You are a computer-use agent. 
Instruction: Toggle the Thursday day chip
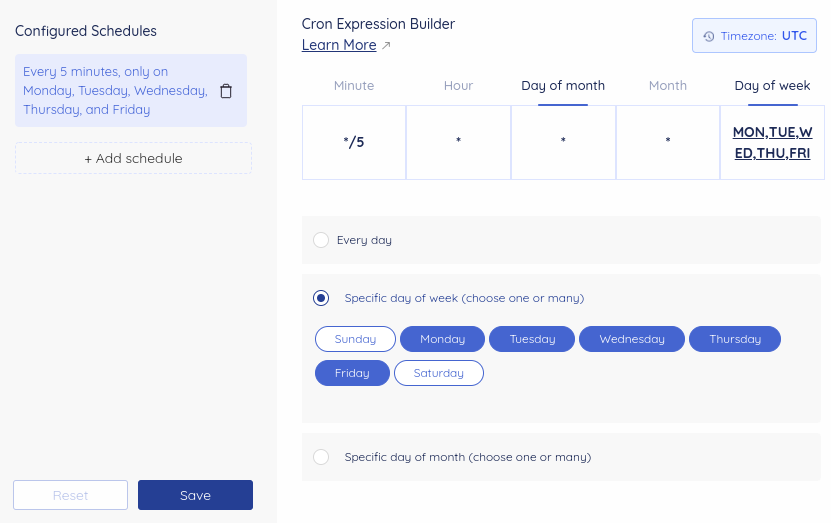tap(735, 339)
